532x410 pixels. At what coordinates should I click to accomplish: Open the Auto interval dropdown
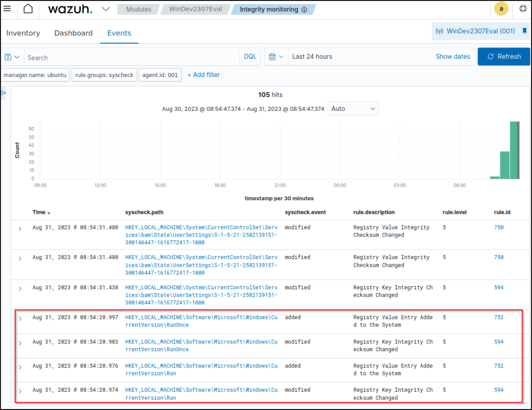[x=353, y=109]
